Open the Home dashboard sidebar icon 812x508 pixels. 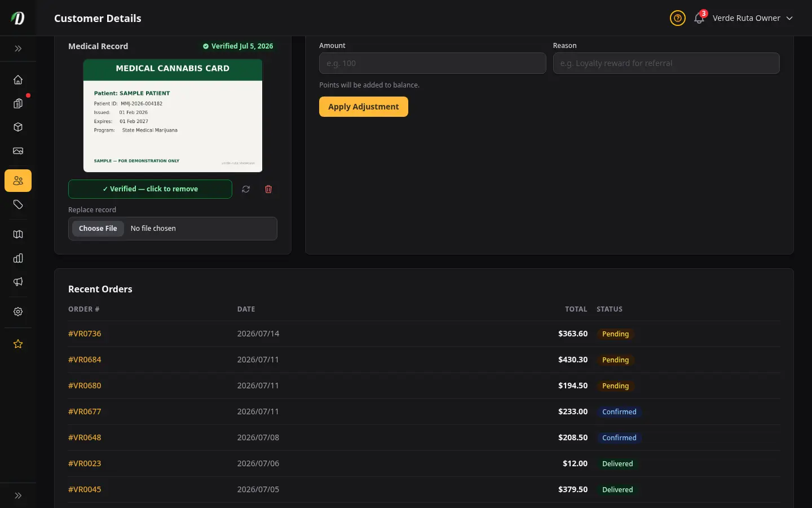point(18,80)
